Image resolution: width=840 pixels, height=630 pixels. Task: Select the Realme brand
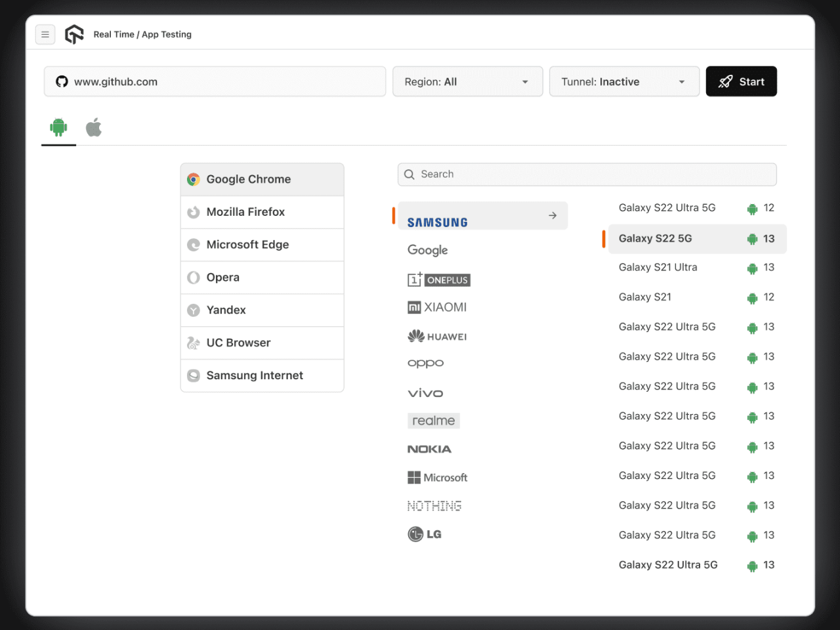point(434,421)
